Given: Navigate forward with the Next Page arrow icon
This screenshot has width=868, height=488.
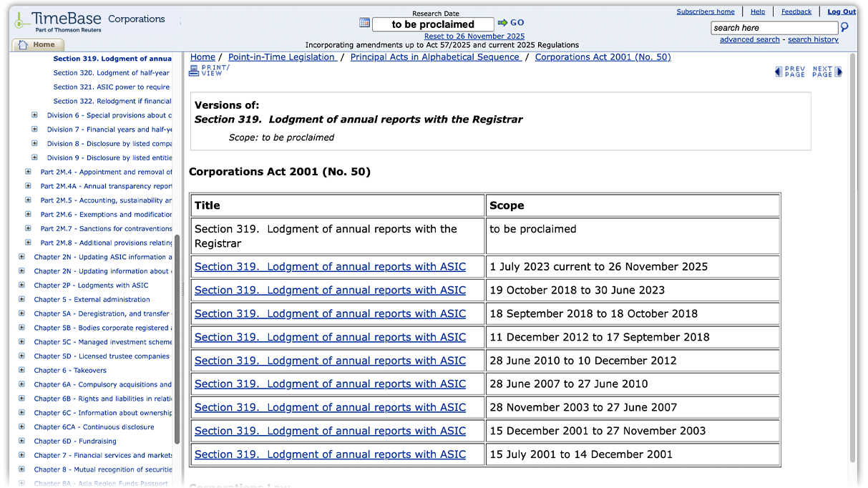Looking at the screenshot, I should pos(839,71).
